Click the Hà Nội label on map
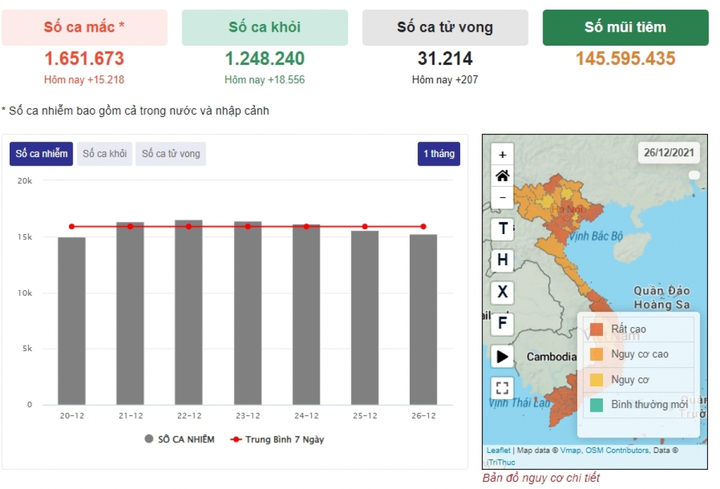The height and width of the screenshot is (489, 720). 567,210
